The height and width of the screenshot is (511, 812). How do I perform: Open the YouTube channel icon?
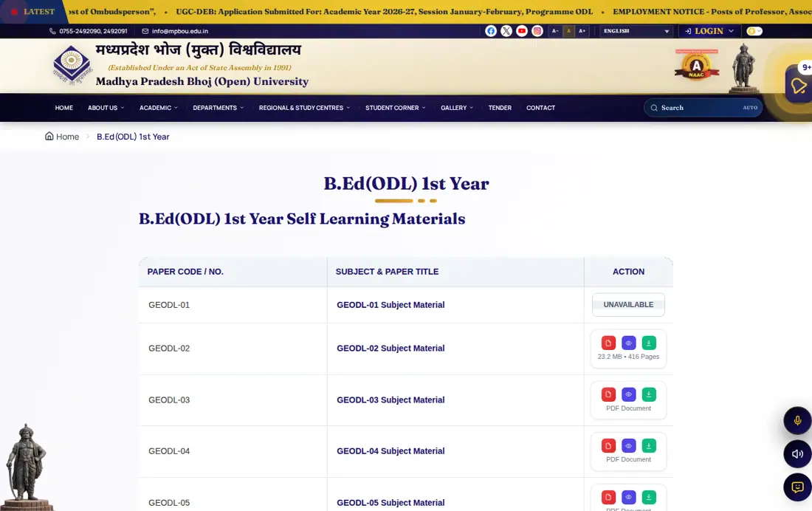click(521, 31)
